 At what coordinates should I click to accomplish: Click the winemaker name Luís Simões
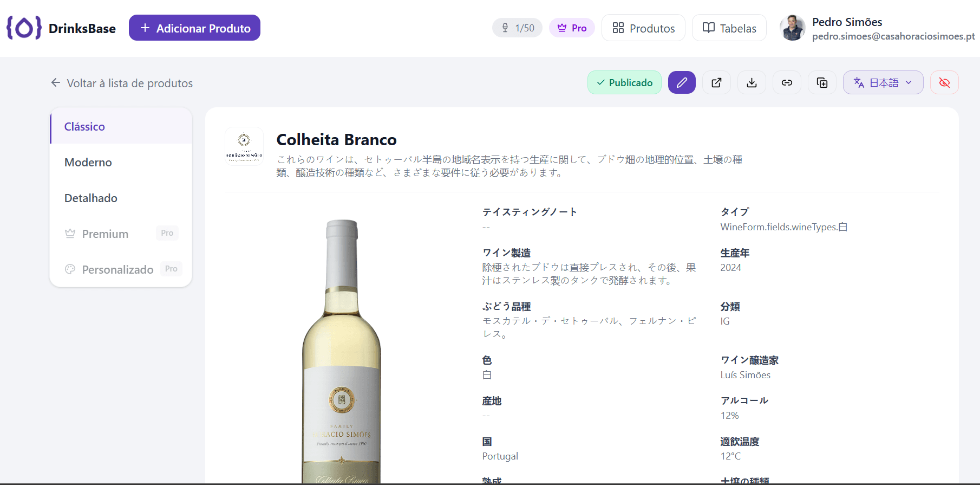click(745, 375)
